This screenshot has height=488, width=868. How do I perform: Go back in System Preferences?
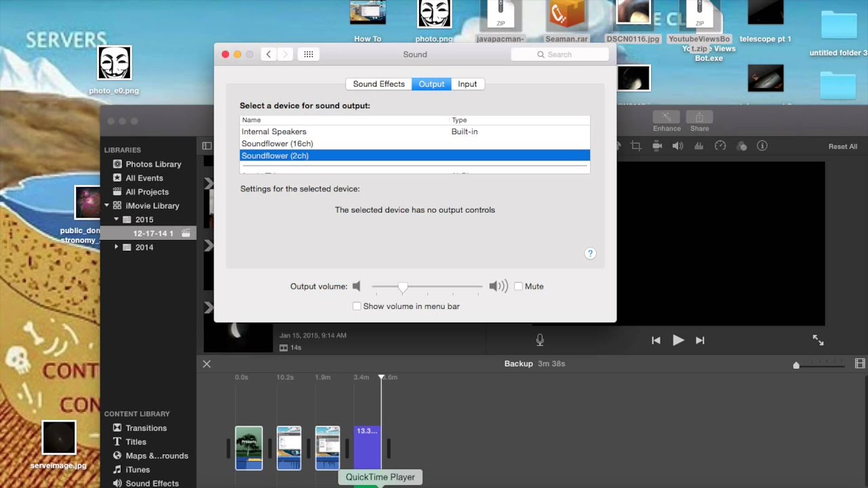coord(269,54)
